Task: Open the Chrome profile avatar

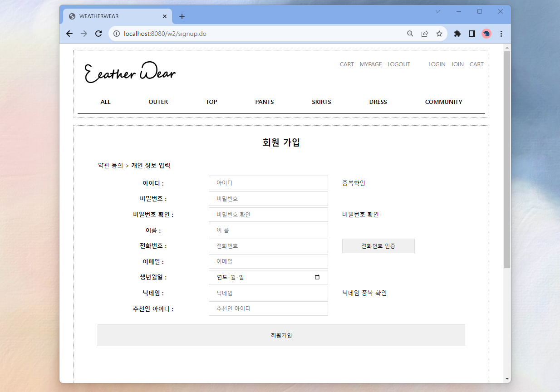Action: point(486,34)
